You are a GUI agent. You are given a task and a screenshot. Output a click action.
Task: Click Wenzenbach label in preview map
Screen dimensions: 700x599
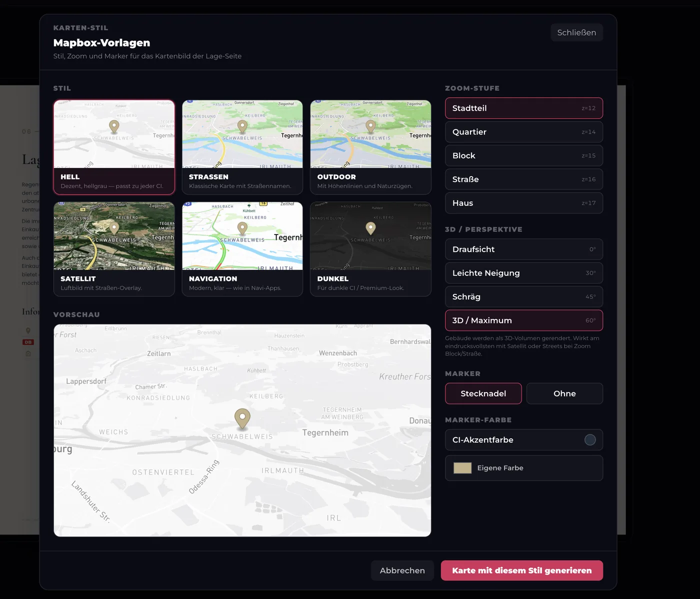coord(338,353)
